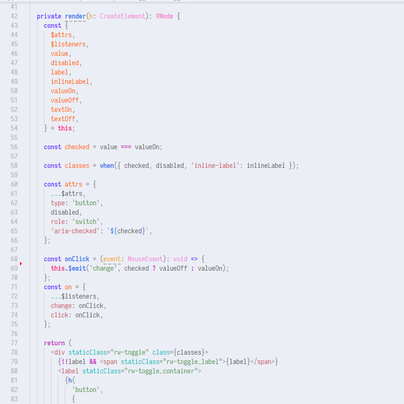Image resolution: width=404 pixels, height=404 pixels.
Task: Click the 'rw-toggle_label' string on line 79
Action: (192, 362)
